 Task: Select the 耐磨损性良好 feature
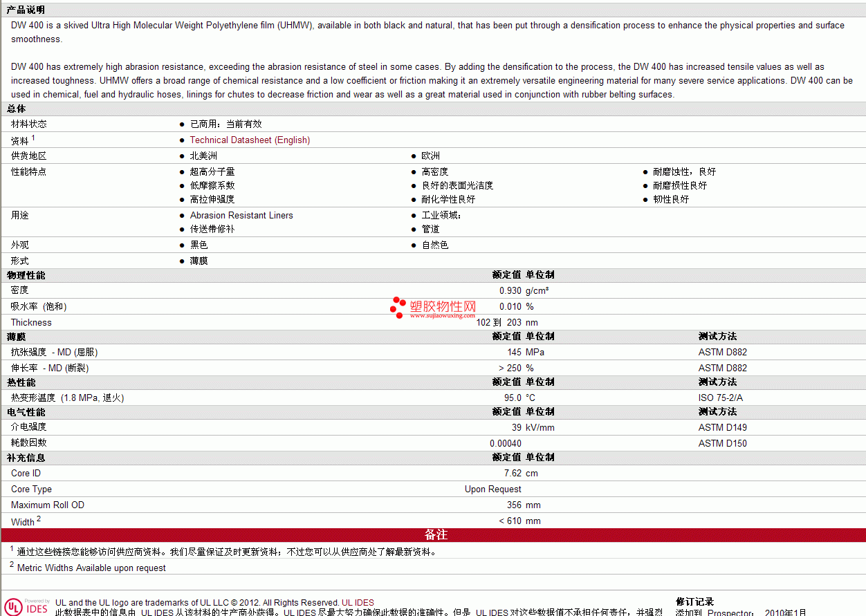coord(680,185)
